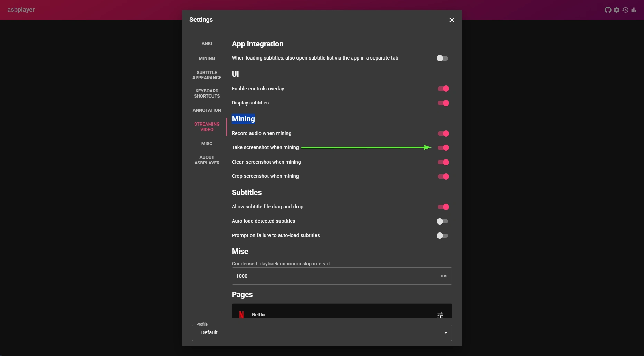Image resolution: width=644 pixels, height=356 pixels.
Task: Enable prompt on auto-load failure
Action: click(x=442, y=236)
